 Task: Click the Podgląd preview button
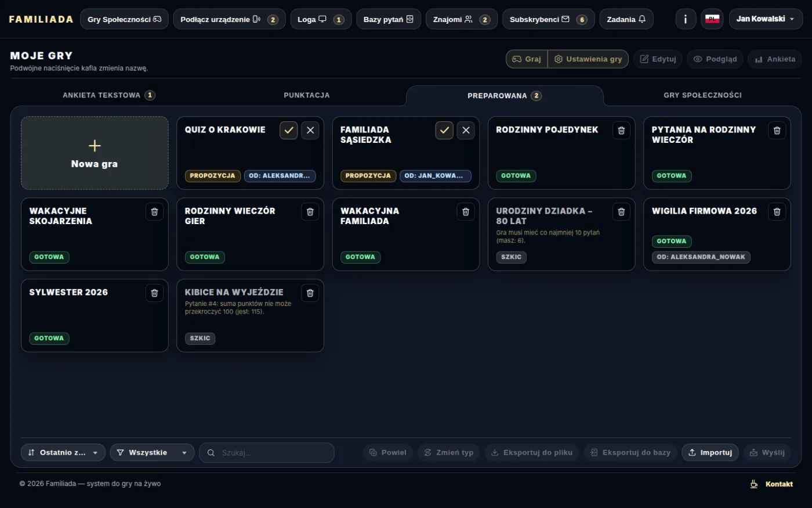coord(715,59)
